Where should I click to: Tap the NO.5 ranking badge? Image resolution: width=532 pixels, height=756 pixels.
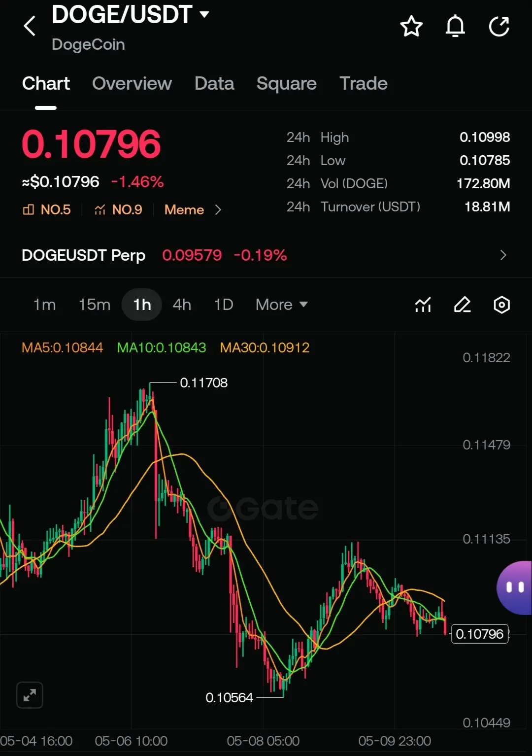(47, 210)
